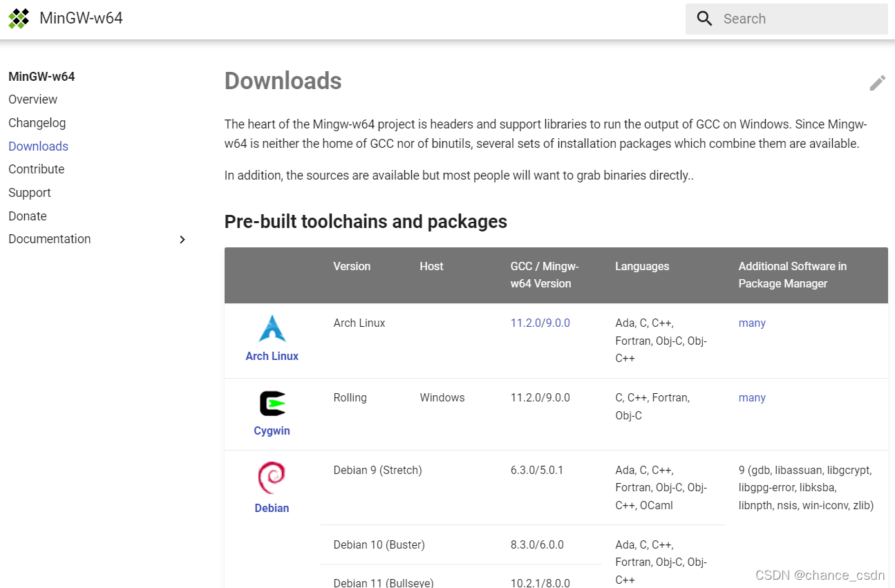The image size is (895, 588).
Task: Click the Arch Linux logo icon
Action: pyautogui.click(x=272, y=329)
